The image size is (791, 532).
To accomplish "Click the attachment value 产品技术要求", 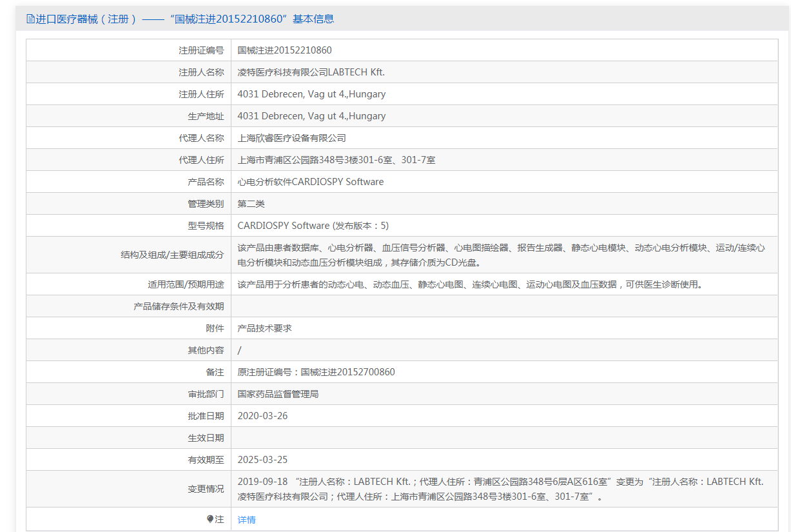I will coord(264,328).
